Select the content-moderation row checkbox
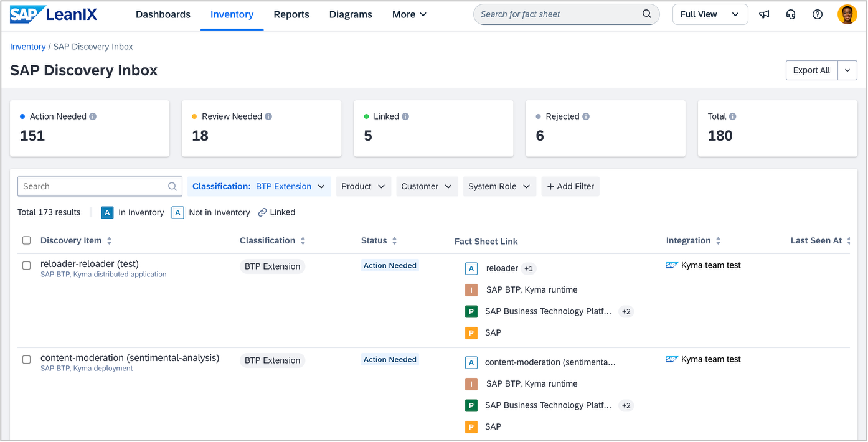Viewport: 868px width, 442px height. [26, 359]
